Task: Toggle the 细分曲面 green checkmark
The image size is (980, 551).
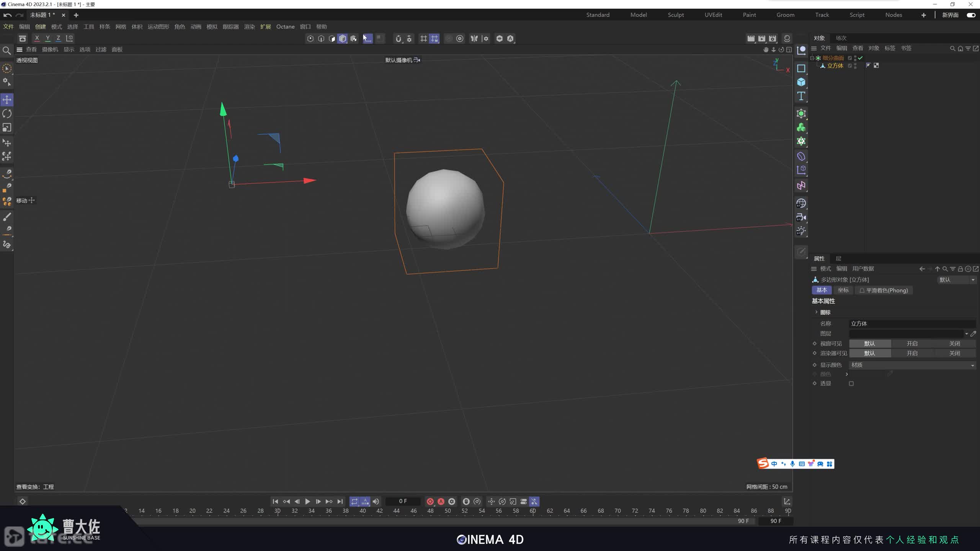Action: point(860,58)
